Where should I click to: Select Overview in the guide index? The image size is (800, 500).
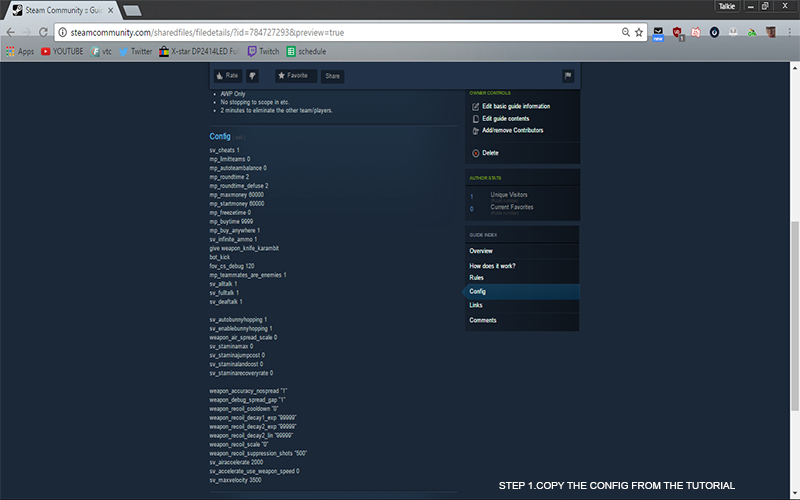[481, 250]
